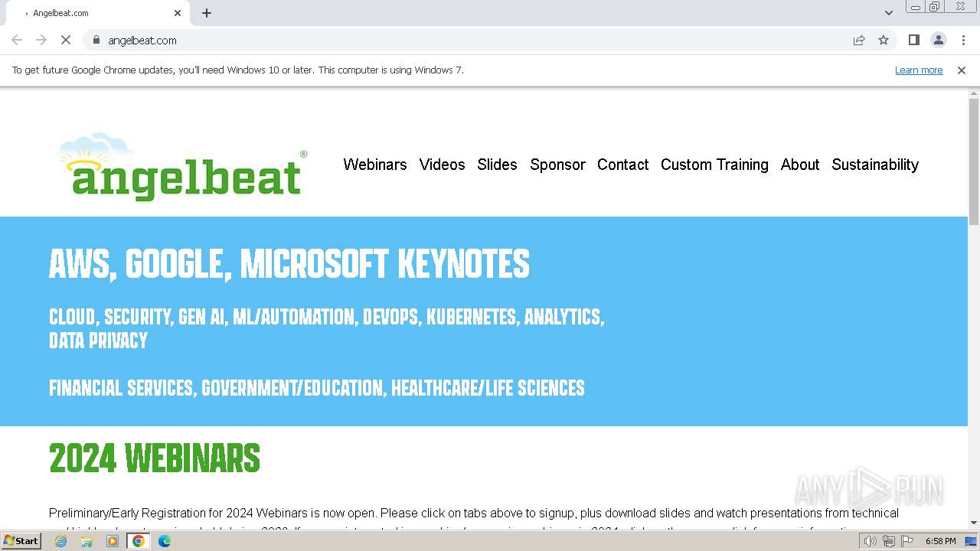
Task: Stop loading the page in Chrome
Action: [66, 40]
